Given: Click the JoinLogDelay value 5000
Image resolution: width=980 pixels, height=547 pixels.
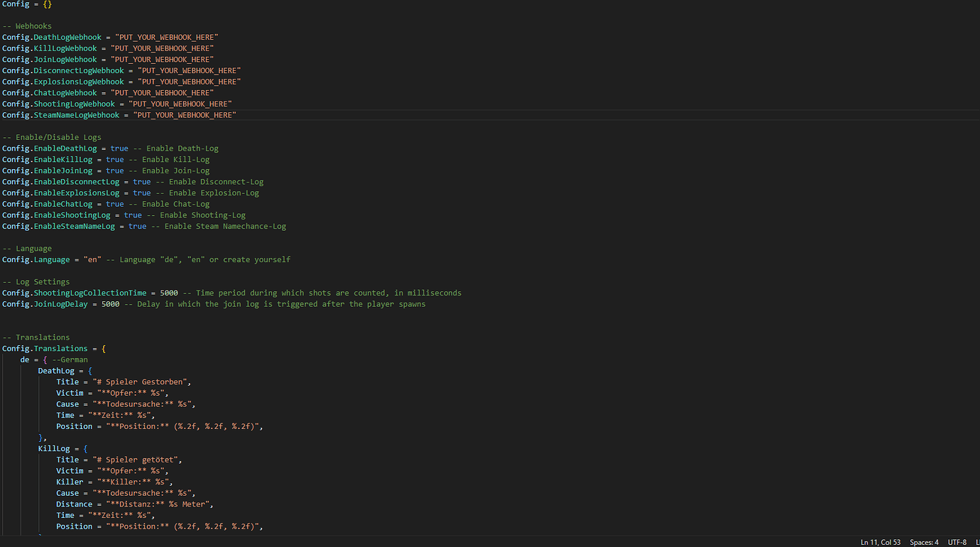Looking at the screenshot, I should click(110, 303).
